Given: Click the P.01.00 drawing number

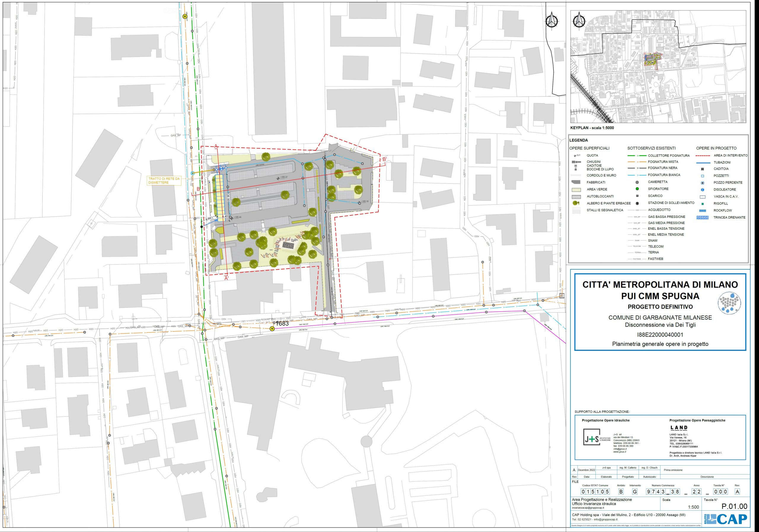Looking at the screenshot, I should pyautogui.click(x=734, y=506).
